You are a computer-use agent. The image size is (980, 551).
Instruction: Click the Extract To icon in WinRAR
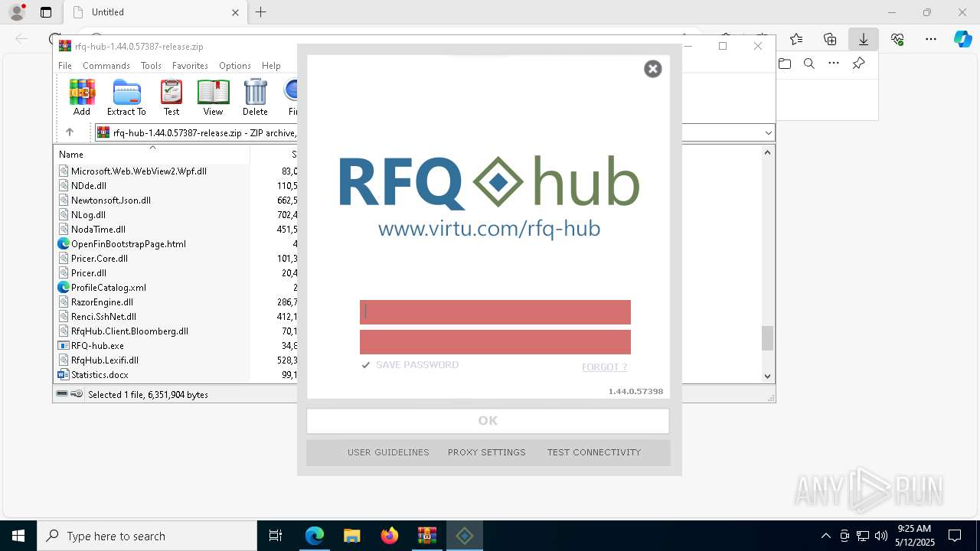pos(126,97)
